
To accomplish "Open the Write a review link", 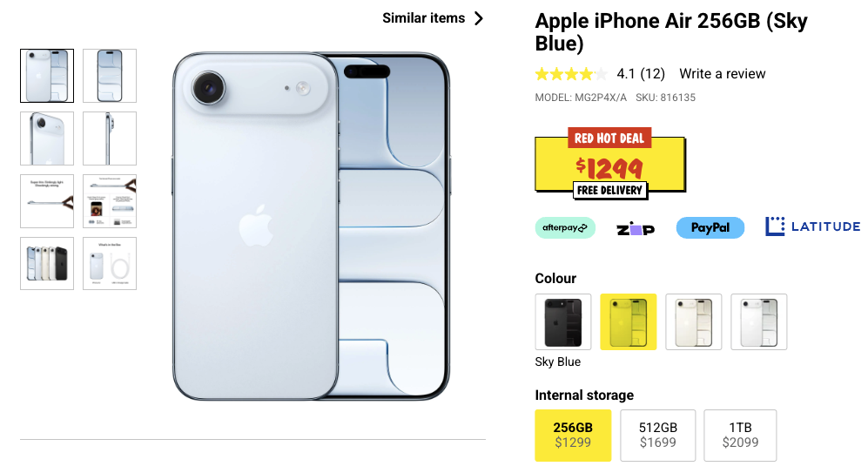I will coord(723,74).
